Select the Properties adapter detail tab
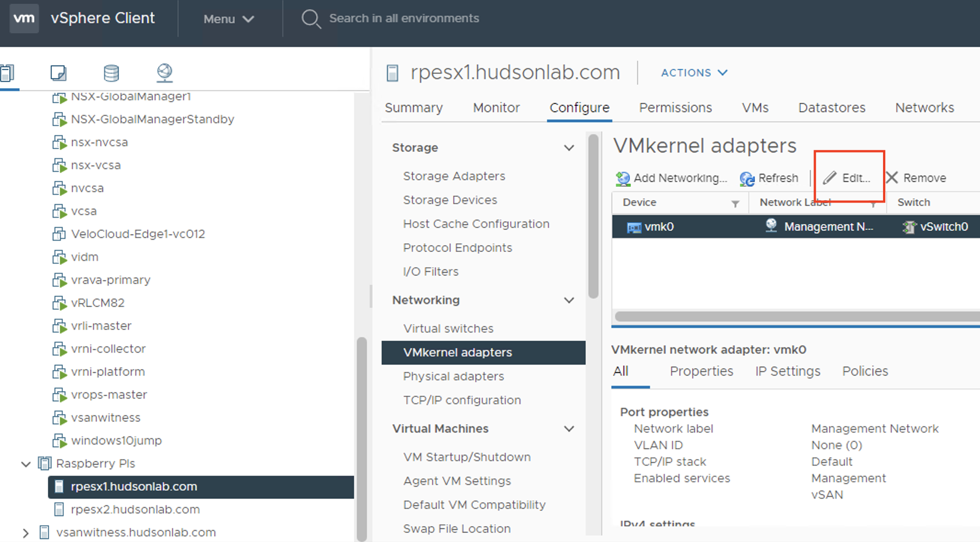The width and height of the screenshot is (980, 542). 701,371
